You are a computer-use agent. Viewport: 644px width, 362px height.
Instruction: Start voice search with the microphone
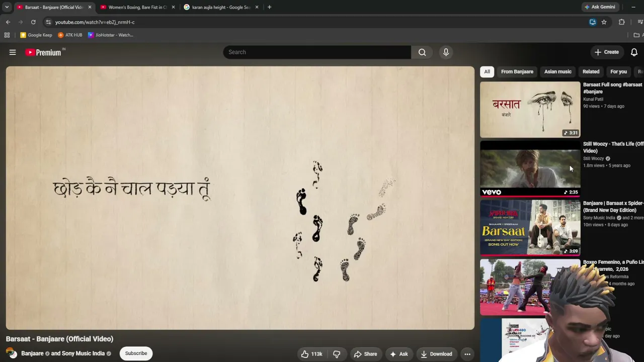(446, 52)
